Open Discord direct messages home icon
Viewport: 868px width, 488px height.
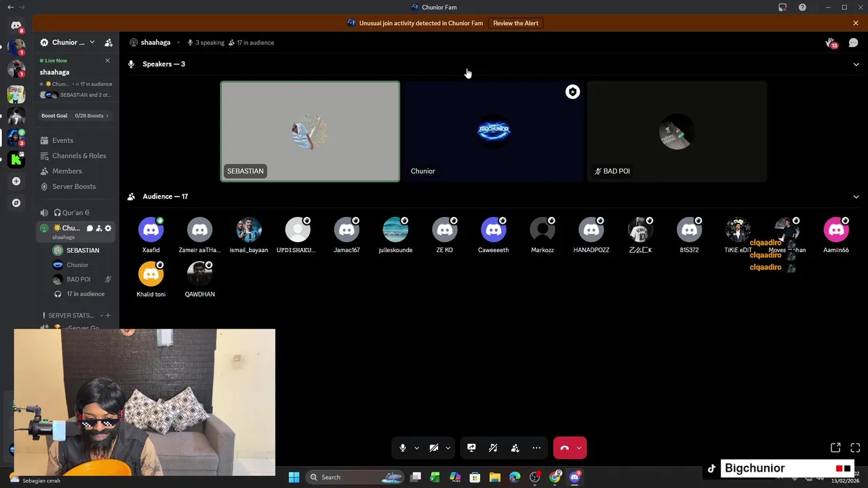pyautogui.click(x=16, y=26)
